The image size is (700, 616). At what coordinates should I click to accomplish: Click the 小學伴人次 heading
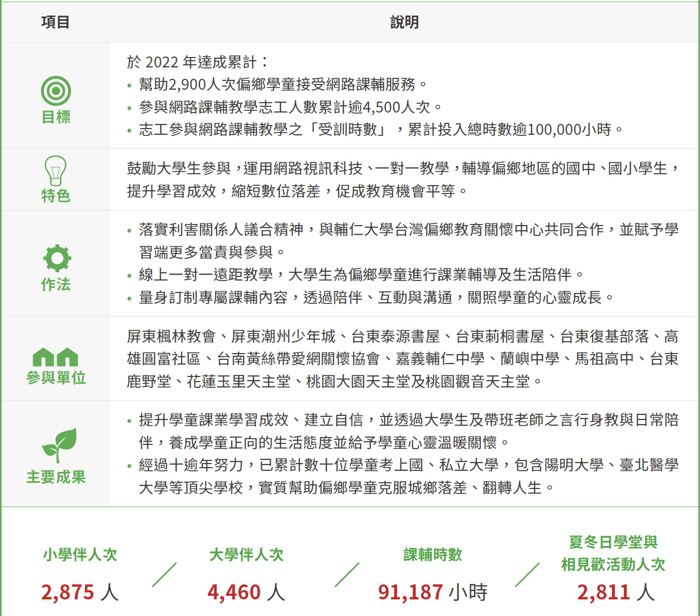pyautogui.click(x=80, y=555)
